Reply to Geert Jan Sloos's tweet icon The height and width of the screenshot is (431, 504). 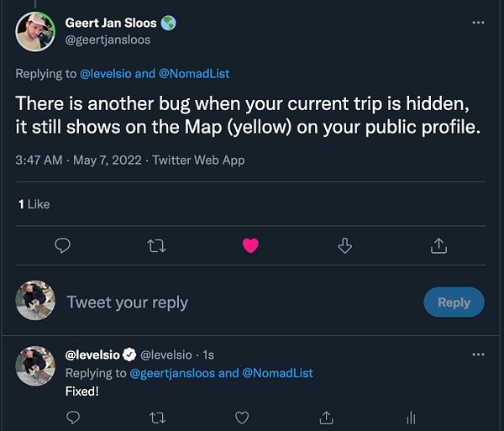(62, 245)
